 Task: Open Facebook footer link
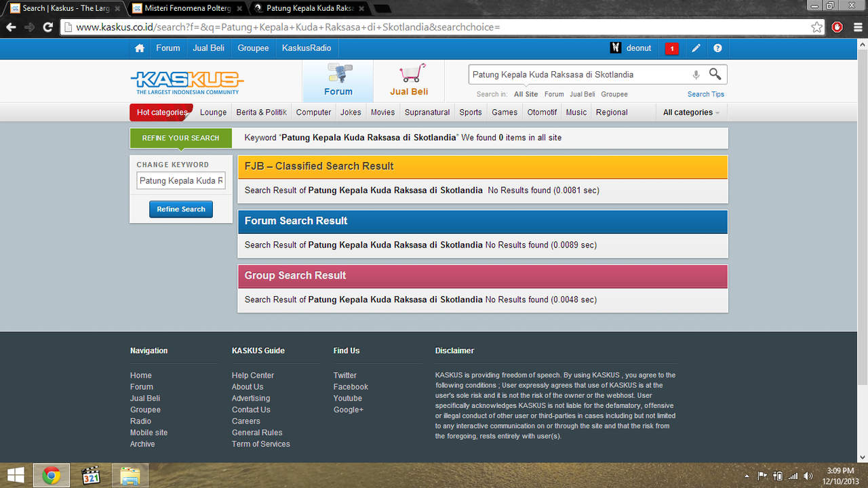click(351, 387)
